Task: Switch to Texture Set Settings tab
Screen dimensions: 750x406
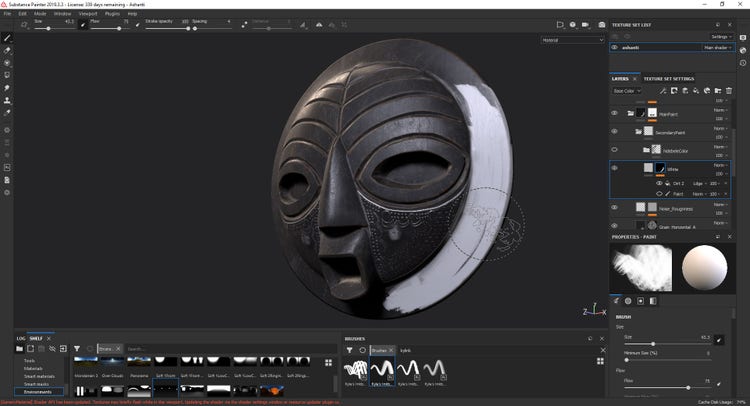Action: (x=669, y=77)
